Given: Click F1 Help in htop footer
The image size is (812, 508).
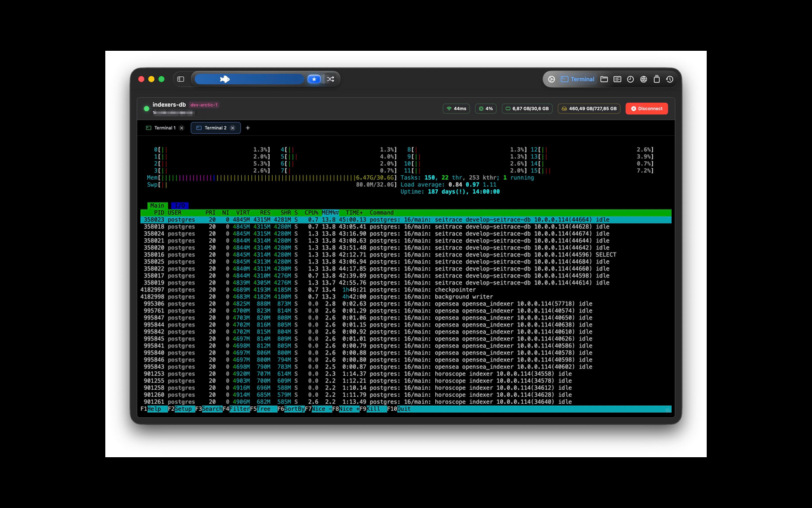Looking at the screenshot, I should (x=154, y=409).
